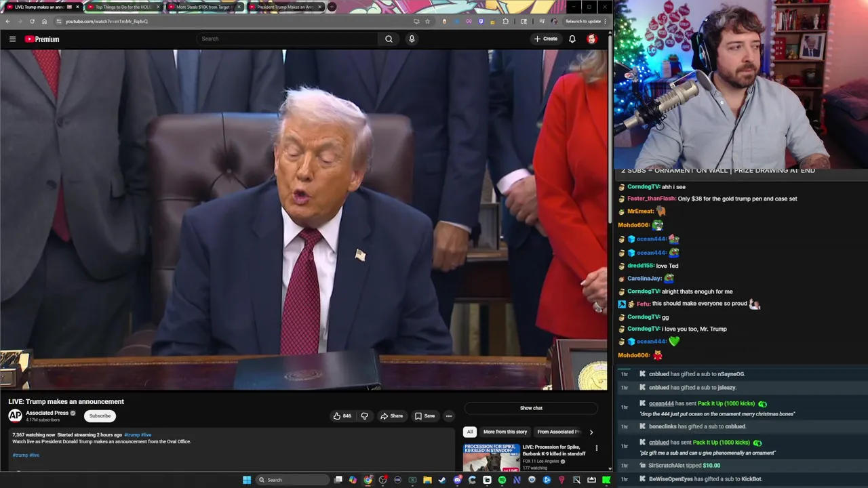Open Task View in the taskbar
The height and width of the screenshot is (488, 868).
click(x=338, y=480)
